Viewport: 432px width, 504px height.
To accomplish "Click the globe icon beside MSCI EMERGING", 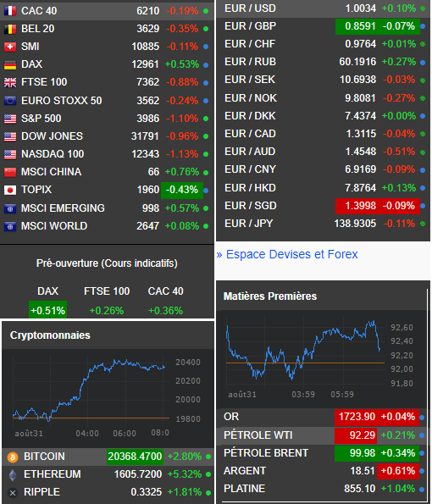I will pyautogui.click(x=10, y=208).
